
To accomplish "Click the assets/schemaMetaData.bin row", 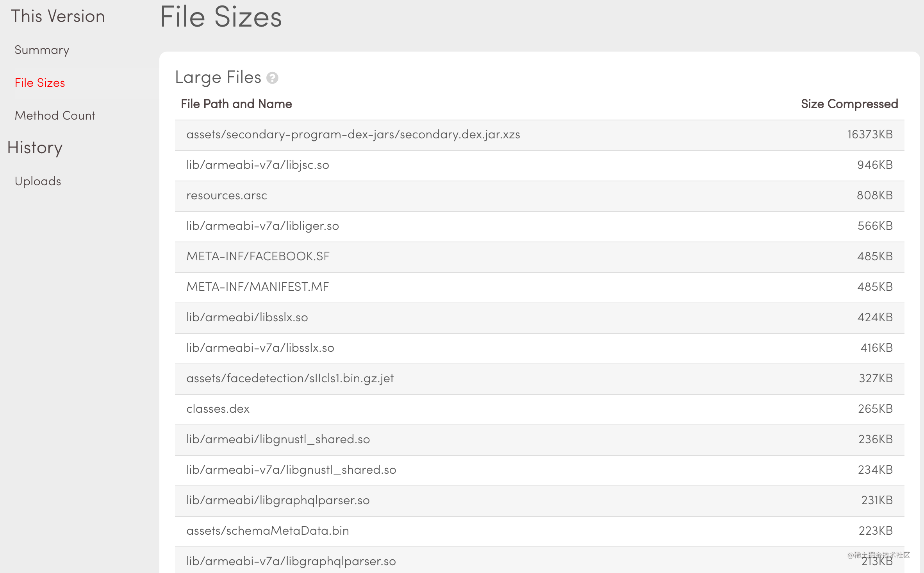I will 540,531.
